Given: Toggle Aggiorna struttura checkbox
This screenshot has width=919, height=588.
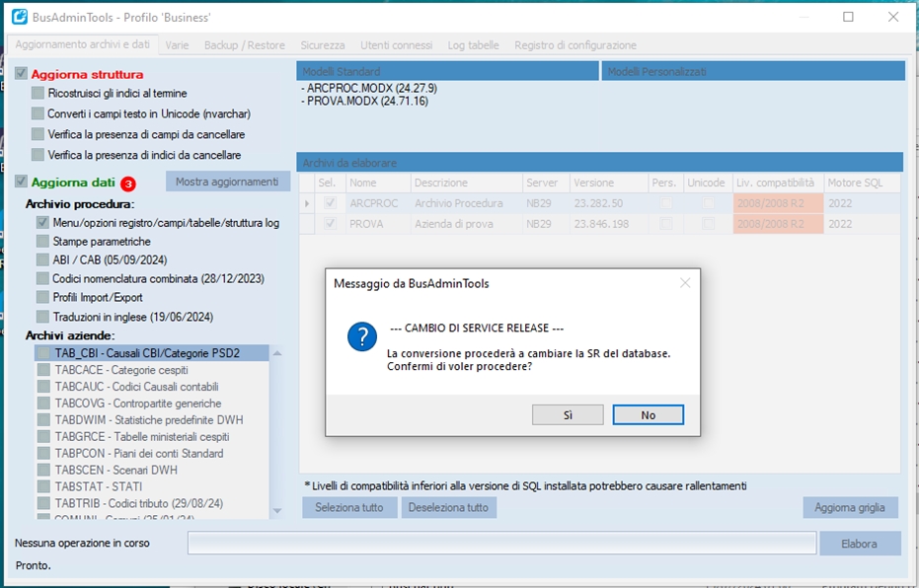Looking at the screenshot, I should pyautogui.click(x=21, y=73).
